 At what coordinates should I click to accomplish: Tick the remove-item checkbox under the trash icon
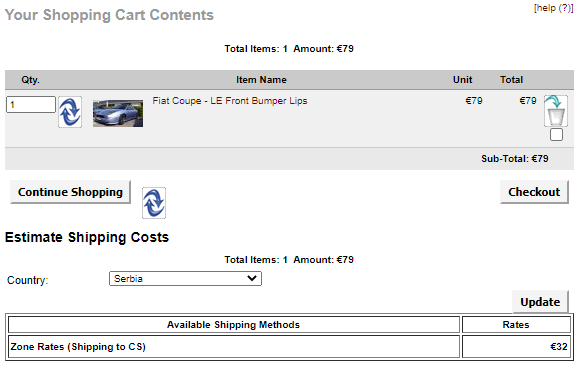(x=556, y=135)
